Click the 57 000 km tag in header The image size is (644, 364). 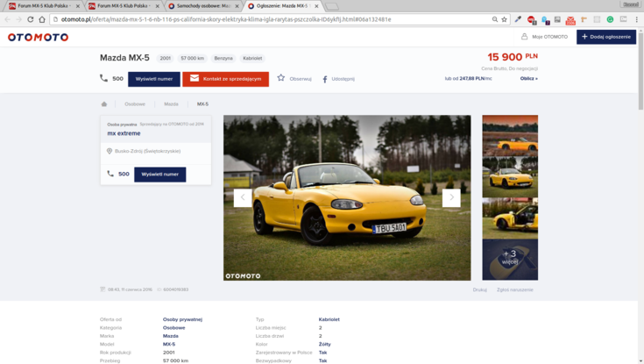[x=192, y=59]
